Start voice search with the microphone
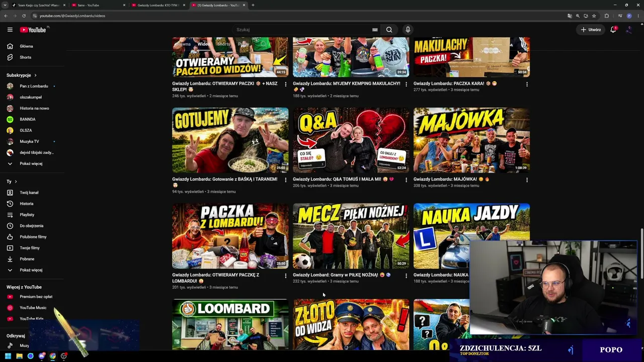This screenshot has width=644, height=362. click(408, 30)
